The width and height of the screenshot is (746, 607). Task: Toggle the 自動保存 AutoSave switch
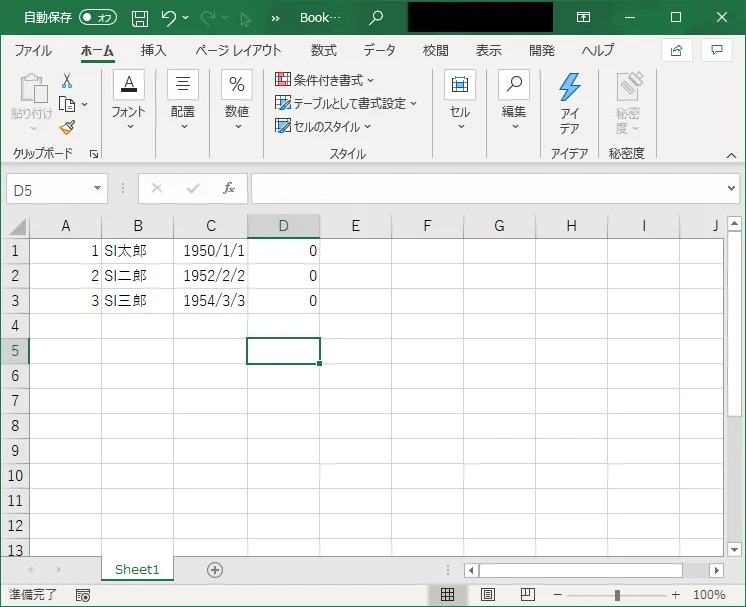(x=98, y=18)
